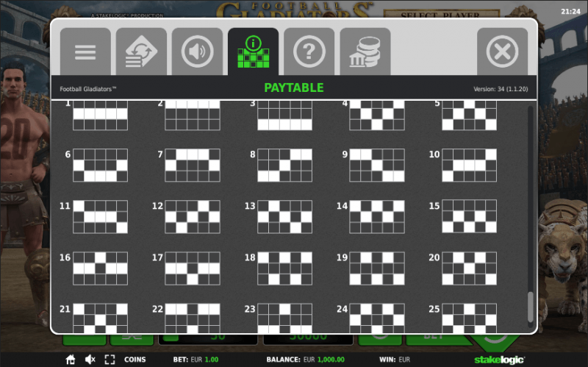Click the payline 17 diagram

193,268
